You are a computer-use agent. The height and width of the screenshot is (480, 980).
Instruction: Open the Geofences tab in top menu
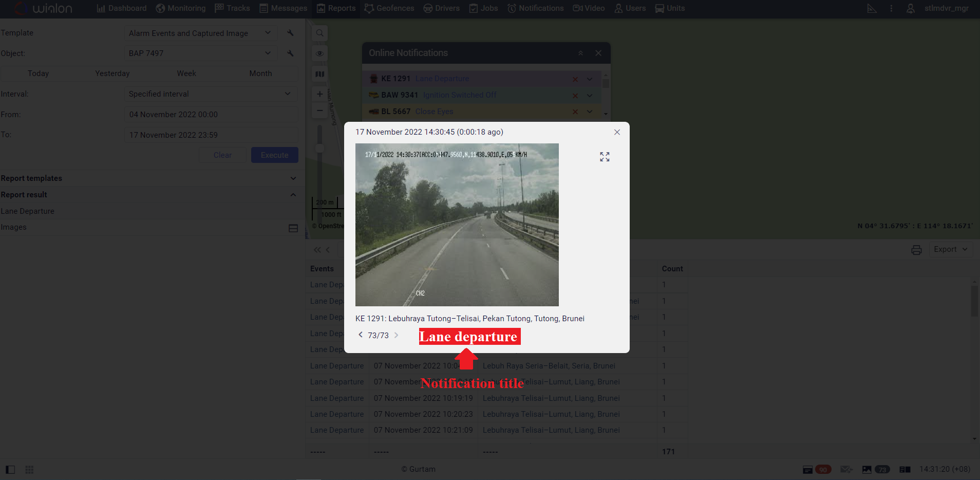[389, 8]
